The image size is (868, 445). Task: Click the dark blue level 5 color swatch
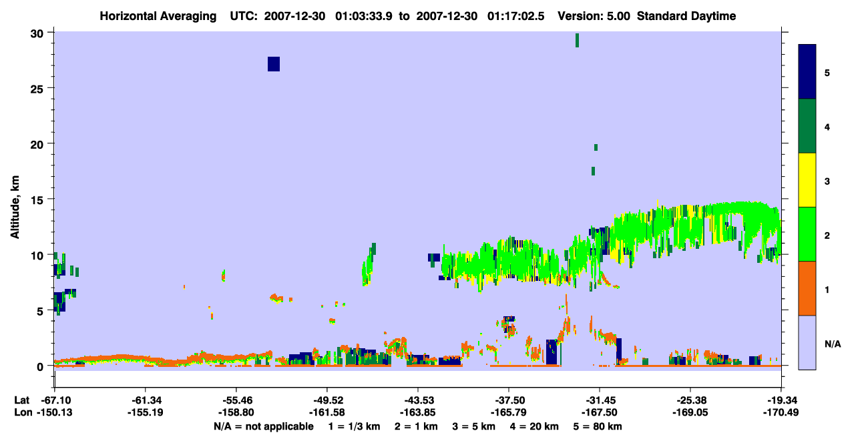click(x=807, y=72)
